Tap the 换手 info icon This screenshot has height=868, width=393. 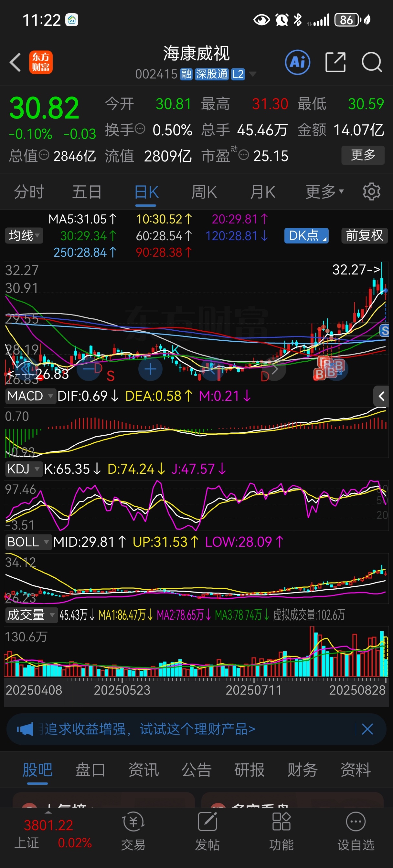tap(140, 129)
